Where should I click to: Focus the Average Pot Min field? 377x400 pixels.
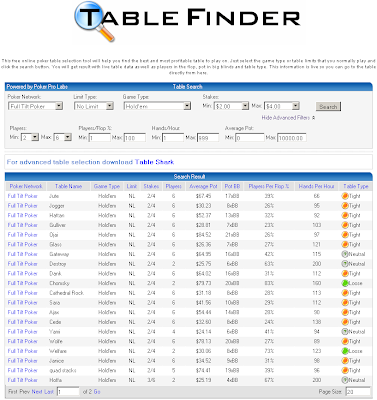tap(250, 138)
